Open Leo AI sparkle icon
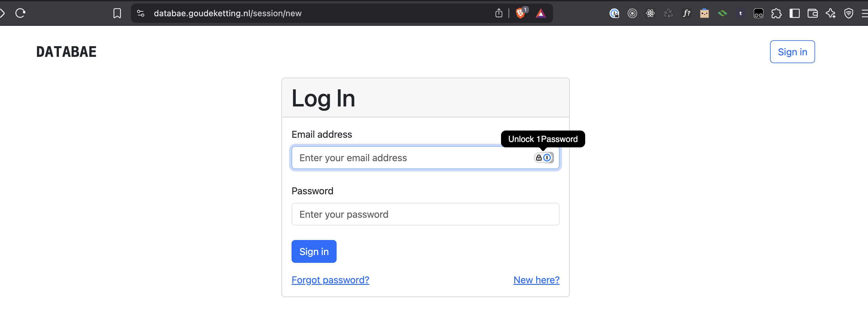 (831, 13)
